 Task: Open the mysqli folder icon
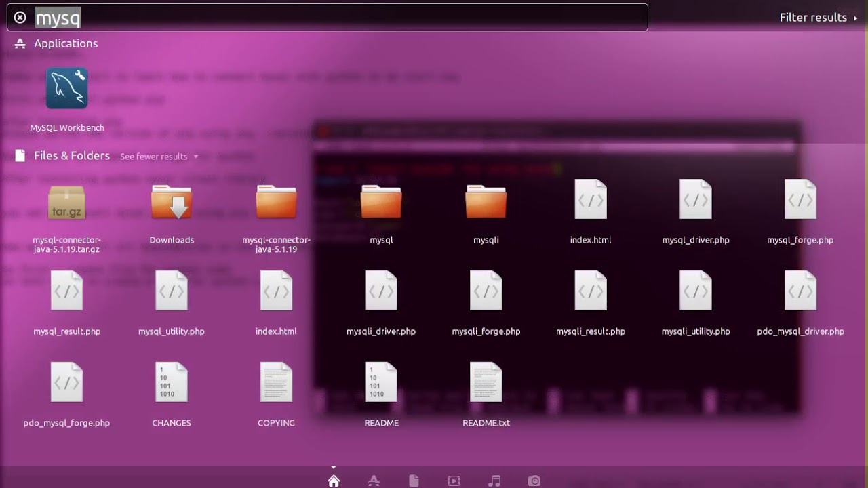(486, 202)
